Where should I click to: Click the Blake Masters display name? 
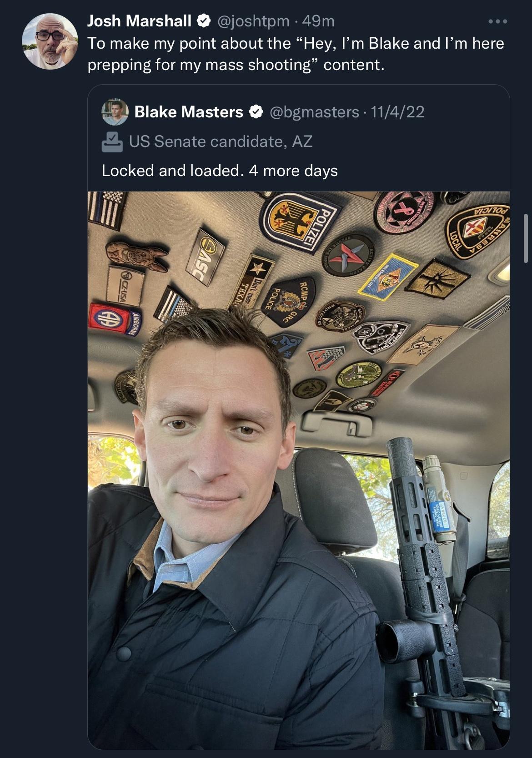[189, 112]
